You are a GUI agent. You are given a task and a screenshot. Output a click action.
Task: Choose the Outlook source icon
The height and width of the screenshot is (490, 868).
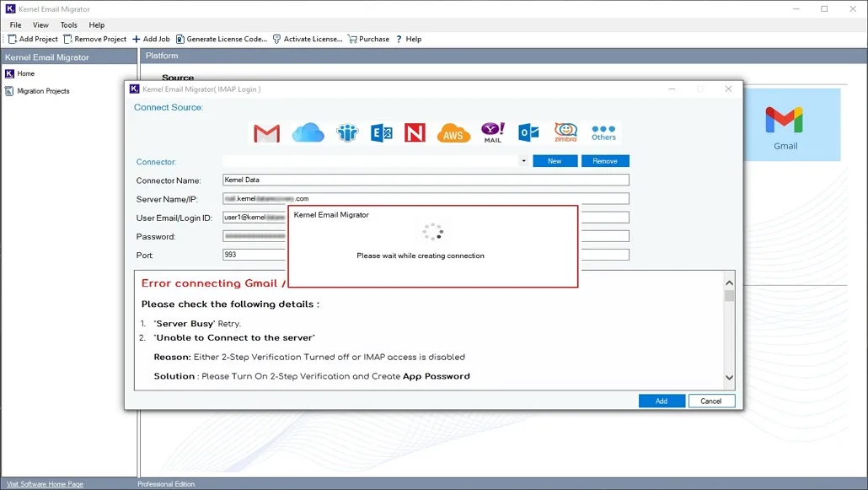click(528, 132)
